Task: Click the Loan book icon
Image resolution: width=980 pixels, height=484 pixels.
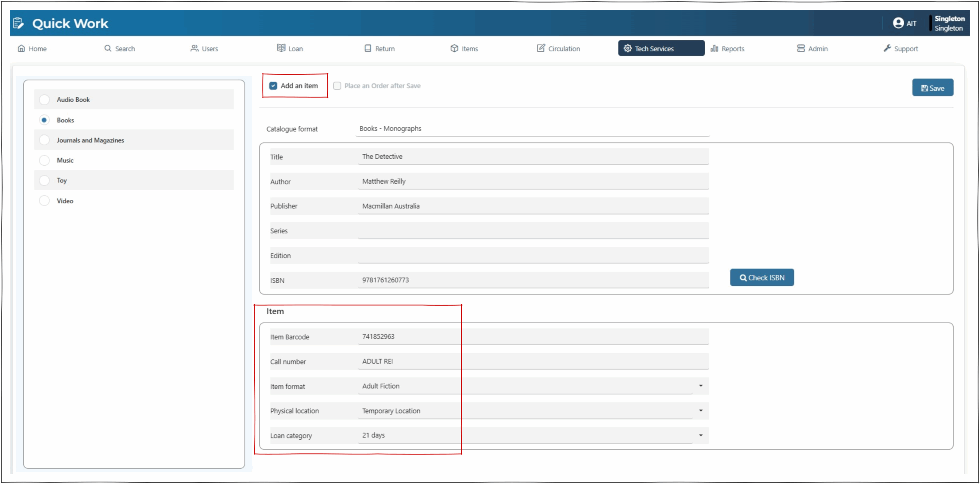Action: (281, 48)
